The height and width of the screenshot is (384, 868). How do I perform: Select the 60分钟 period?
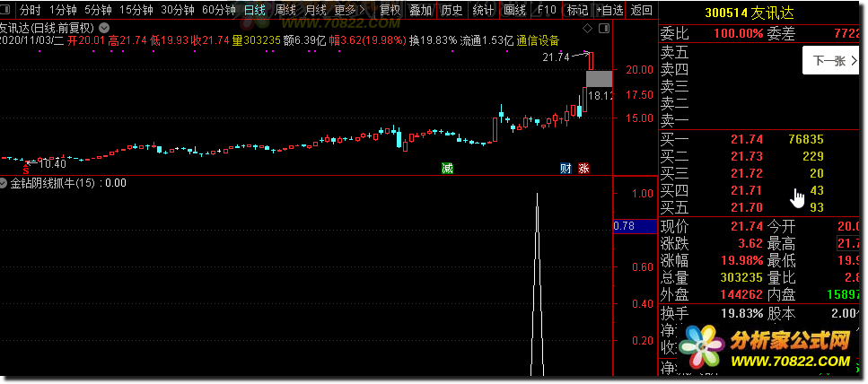[x=219, y=9]
